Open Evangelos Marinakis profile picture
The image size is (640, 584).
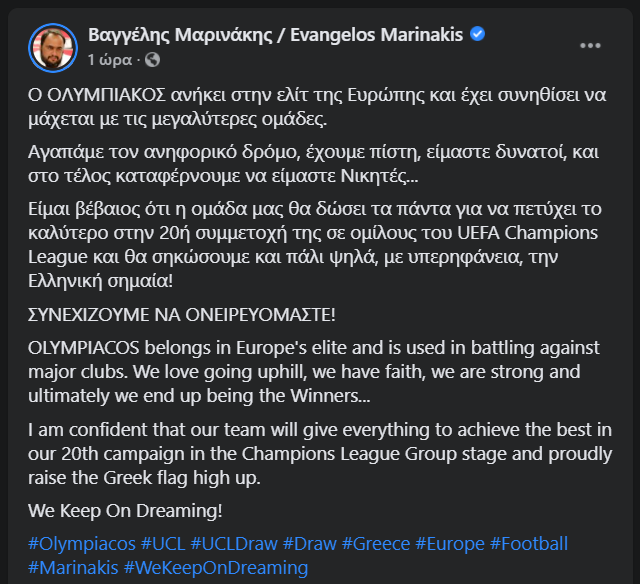click(x=50, y=46)
